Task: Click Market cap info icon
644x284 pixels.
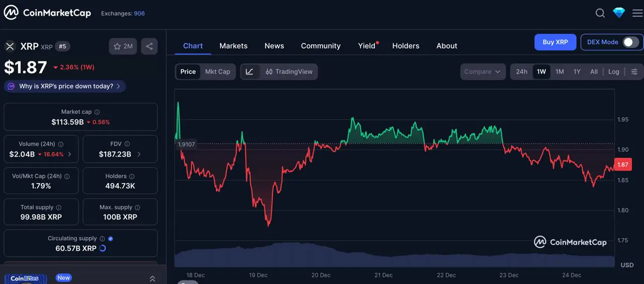Action: [x=97, y=112]
